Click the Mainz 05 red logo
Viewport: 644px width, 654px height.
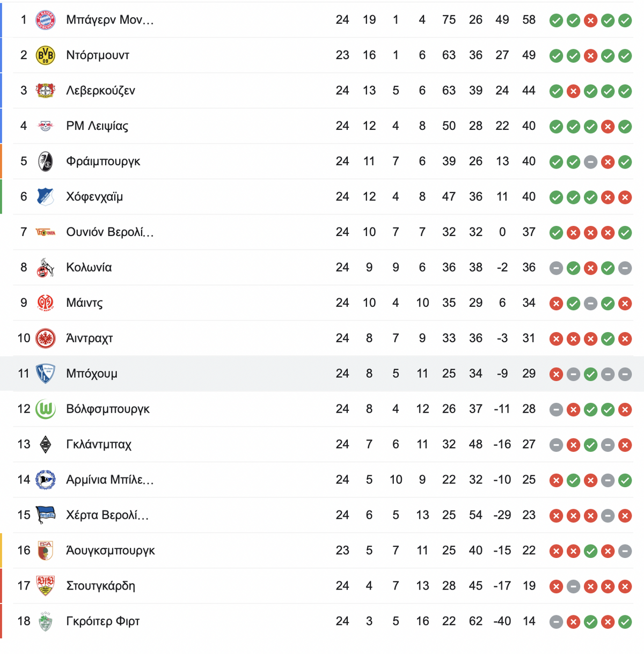click(x=46, y=303)
